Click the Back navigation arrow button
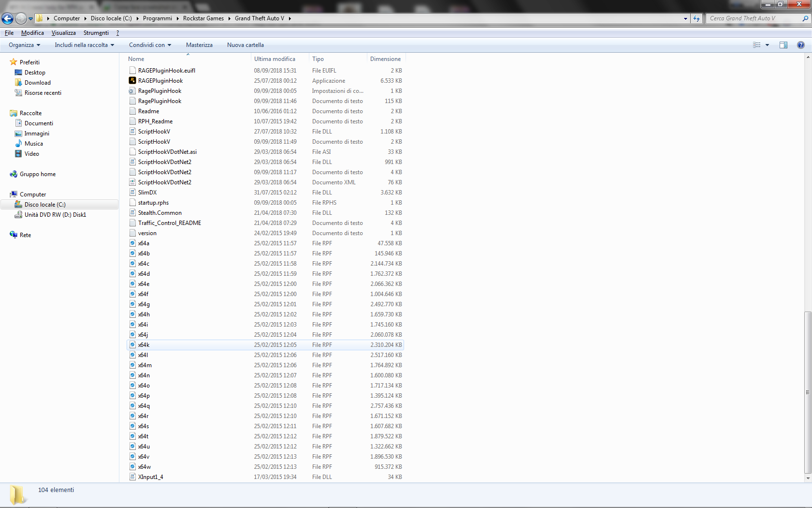 (x=8, y=18)
